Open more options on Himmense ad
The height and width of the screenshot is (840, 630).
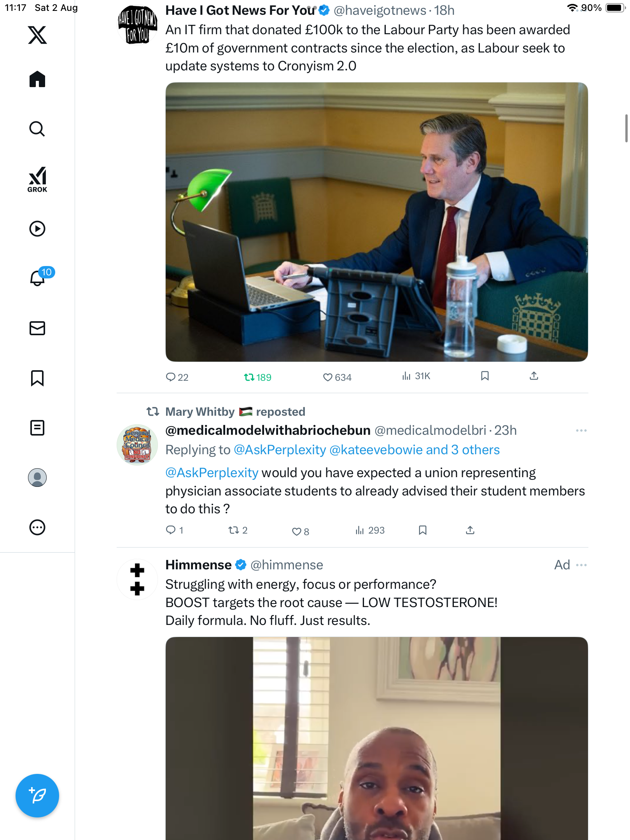[x=581, y=565]
